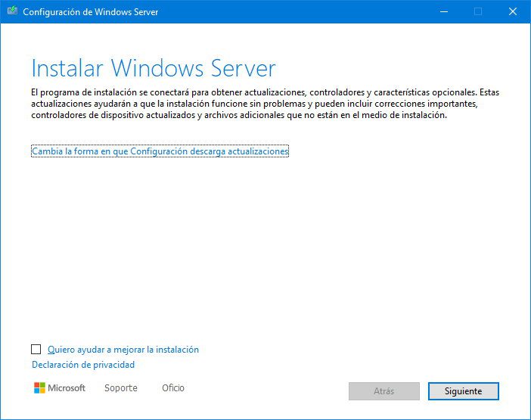531x420 pixels.
Task: Click the 'Instalar Windows Server' heading
Action: pyautogui.click(x=154, y=68)
